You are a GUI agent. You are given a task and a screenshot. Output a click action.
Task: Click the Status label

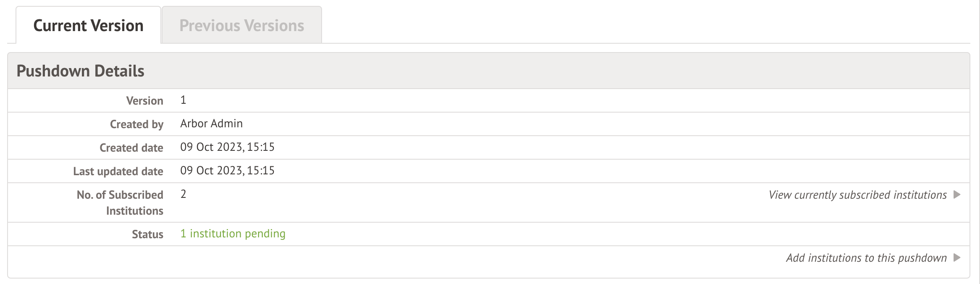point(147,234)
